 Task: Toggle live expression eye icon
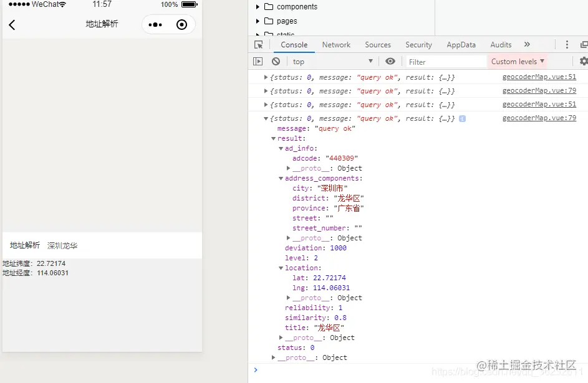tap(390, 62)
